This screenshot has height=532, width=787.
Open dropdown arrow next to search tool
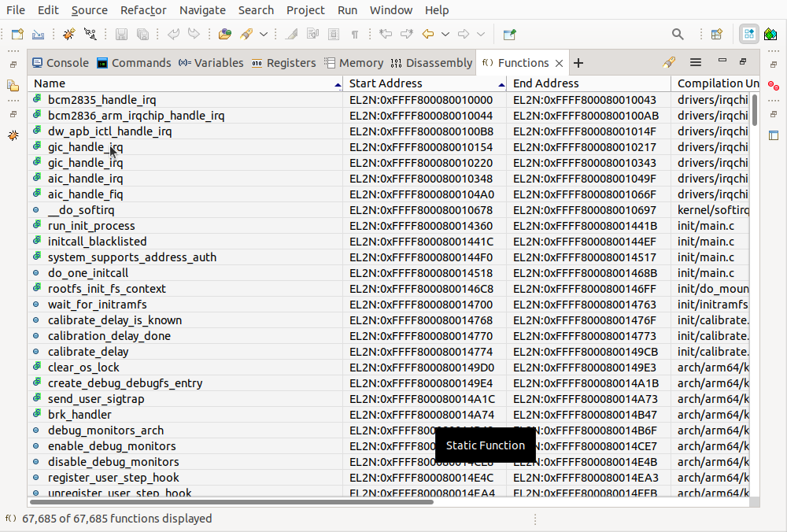(x=264, y=35)
